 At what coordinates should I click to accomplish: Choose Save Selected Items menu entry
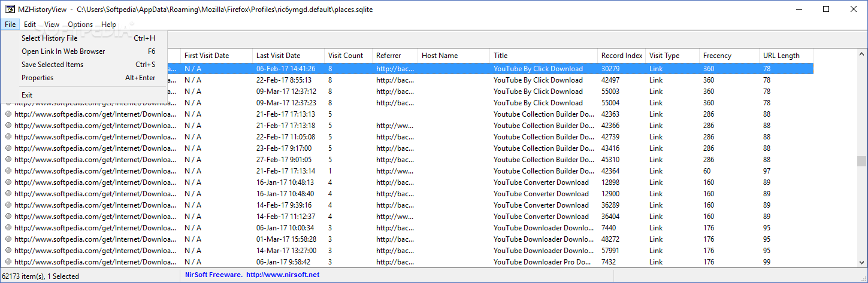(84, 65)
